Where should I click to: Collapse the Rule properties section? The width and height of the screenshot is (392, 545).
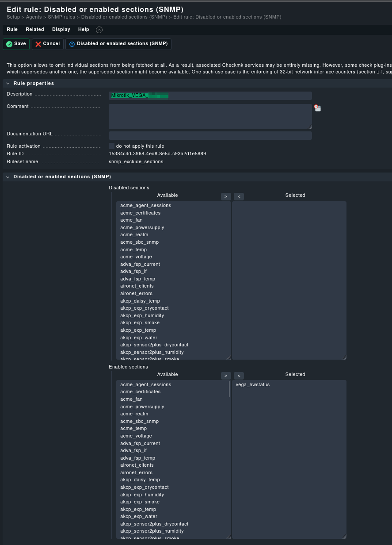pyautogui.click(x=8, y=83)
